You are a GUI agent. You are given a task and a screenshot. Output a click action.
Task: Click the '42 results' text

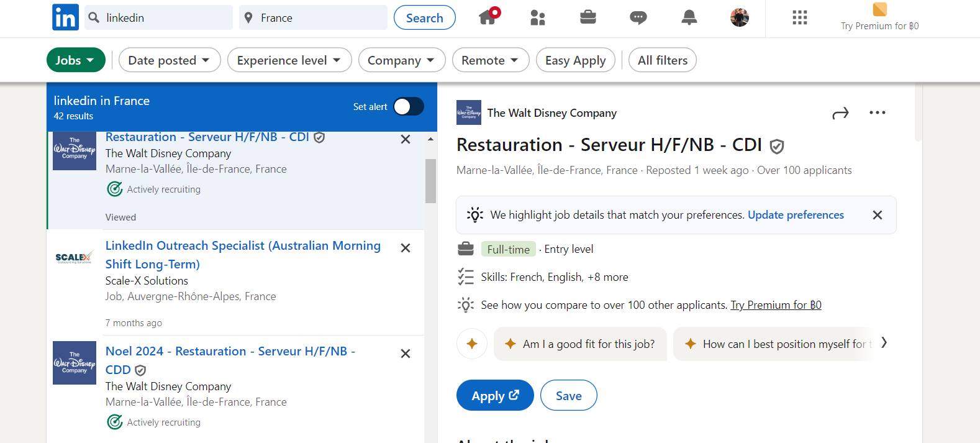73,116
